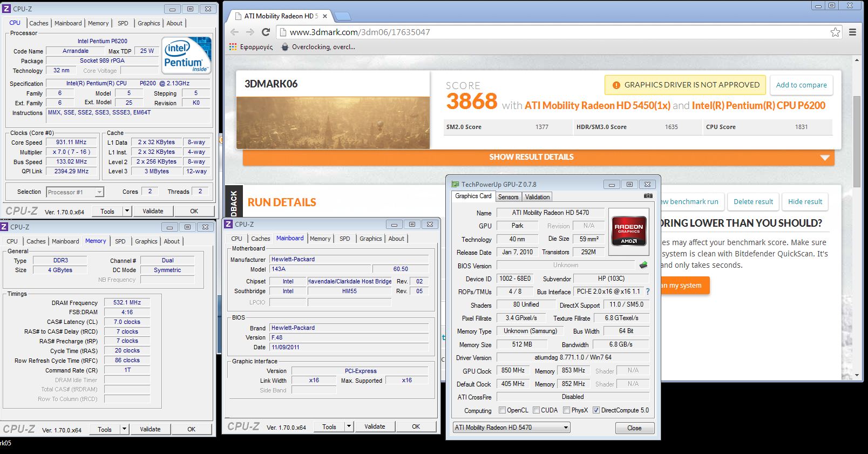Switch to Caches tab in top CPU-Z
The height and width of the screenshot is (454, 868).
point(39,23)
